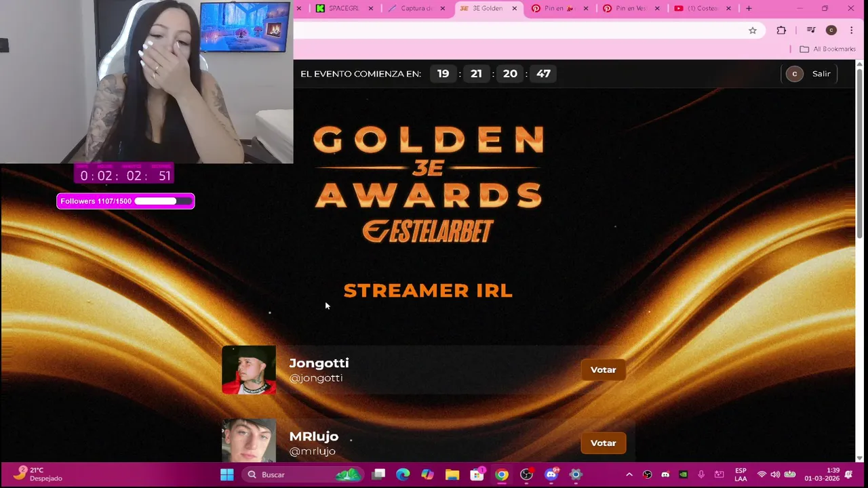The height and width of the screenshot is (488, 868).
Task: Click the MRlujo name text
Action: 314,436
